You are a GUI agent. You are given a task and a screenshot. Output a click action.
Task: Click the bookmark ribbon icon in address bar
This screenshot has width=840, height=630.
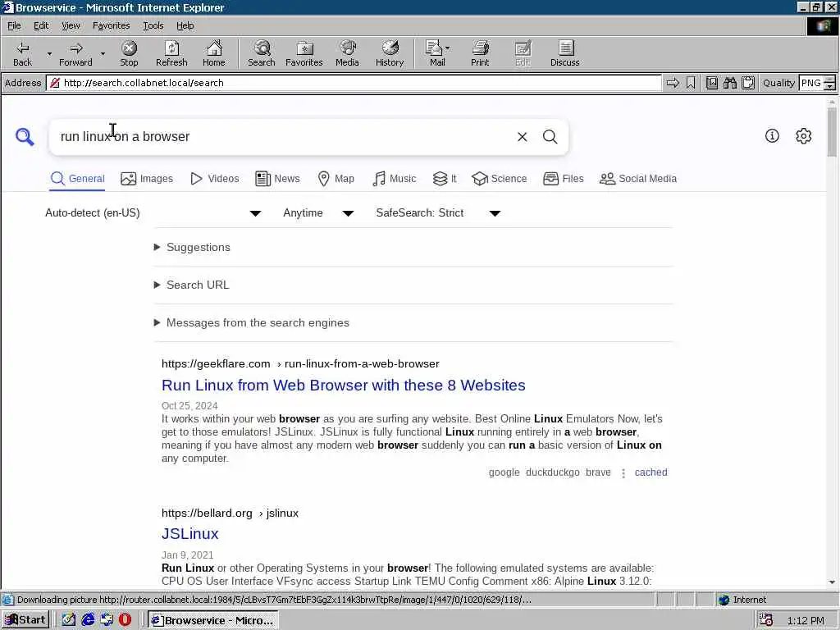click(691, 83)
